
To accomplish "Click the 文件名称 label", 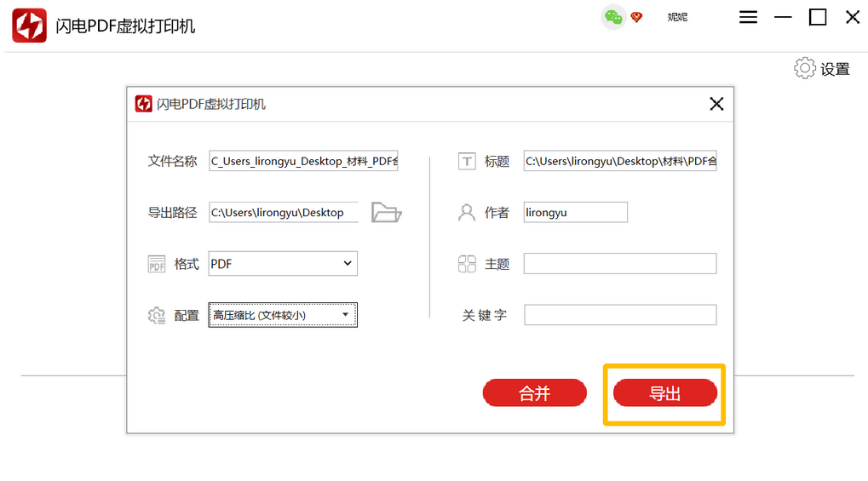I will pyautogui.click(x=172, y=161).
